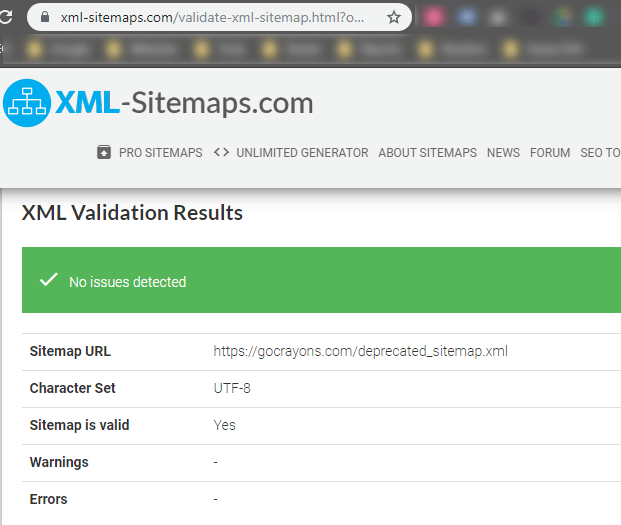Click the code brackets icon
The height and width of the screenshot is (525, 621).
(x=221, y=152)
